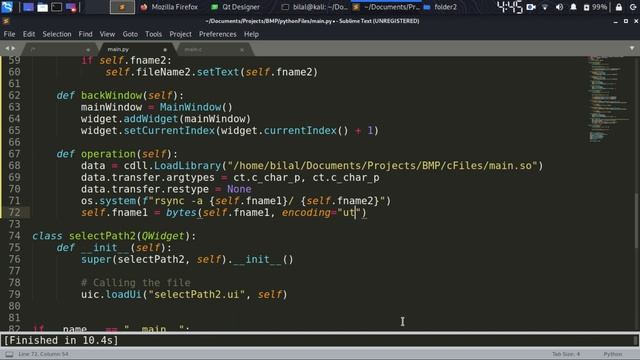Open the Kali applications menu icon
Screen dimensions: 640x360
[7, 7]
